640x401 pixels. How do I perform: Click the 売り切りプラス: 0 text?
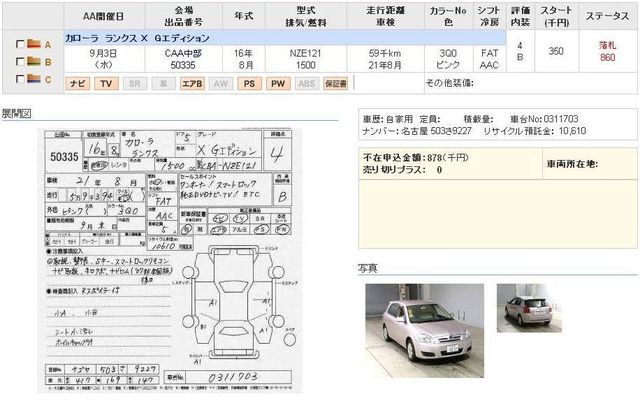tap(402, 169)
